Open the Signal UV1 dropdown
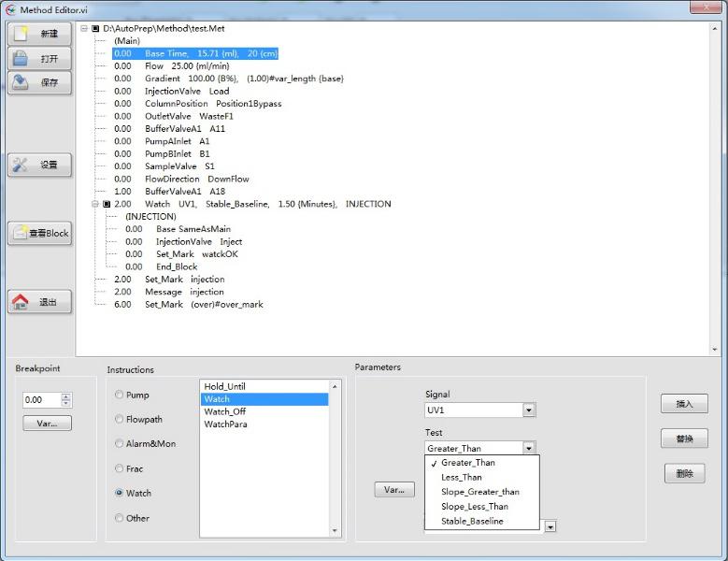This screenshot has width=728, height=561. [529, 410]
